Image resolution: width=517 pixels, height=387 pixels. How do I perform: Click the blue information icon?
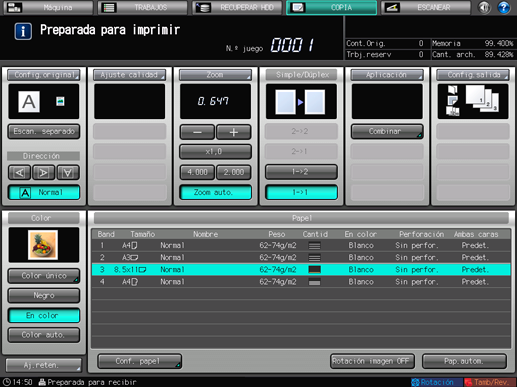coord(23,31)
